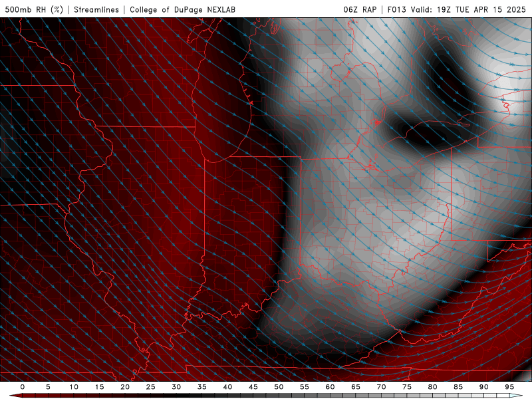Screen dimensions: 532x399
Task: Click the '500mb RH (%)' title text
Action: [34, 9]
